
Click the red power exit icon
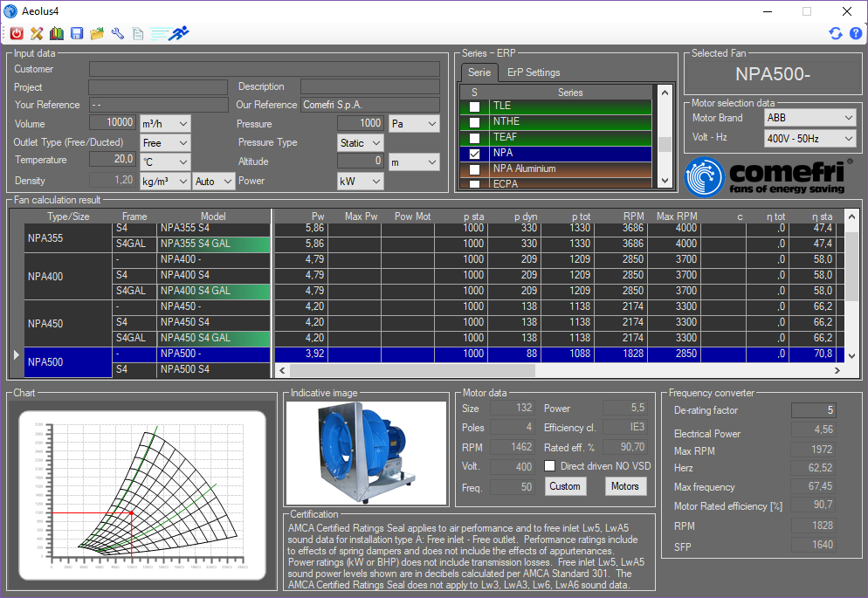(17, 34)
